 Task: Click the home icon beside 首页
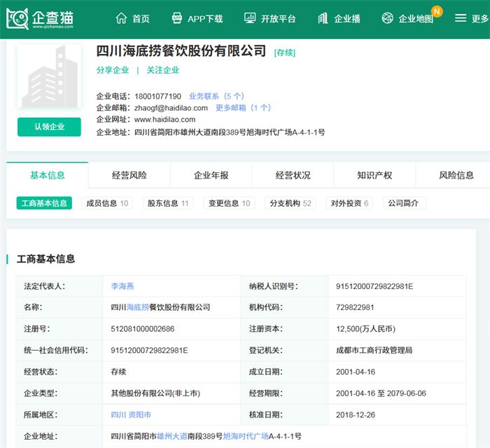coord(121,18)
